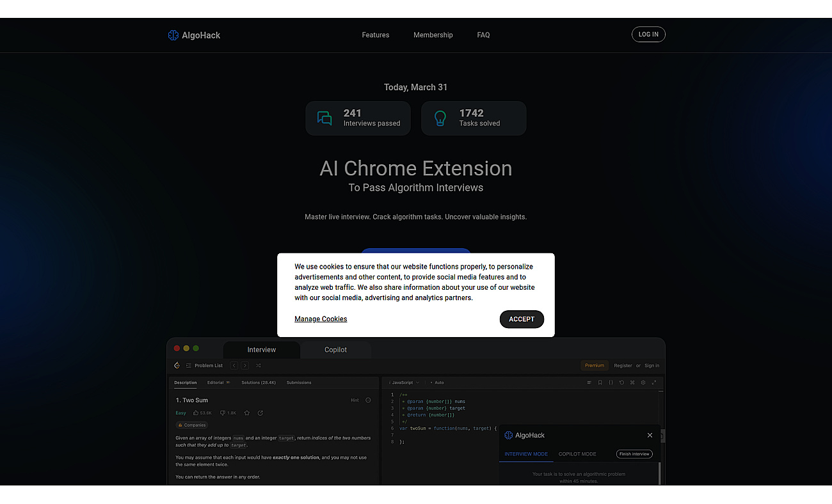The image size is (832, 504).
Task: Open the Features page
Action: click(x=376, y=35)
